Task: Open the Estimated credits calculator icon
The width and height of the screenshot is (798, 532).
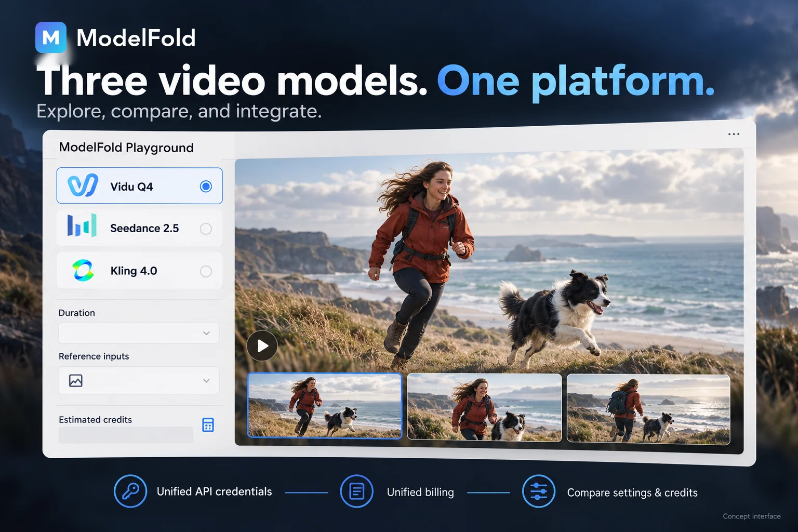Action: click(208, 425)
